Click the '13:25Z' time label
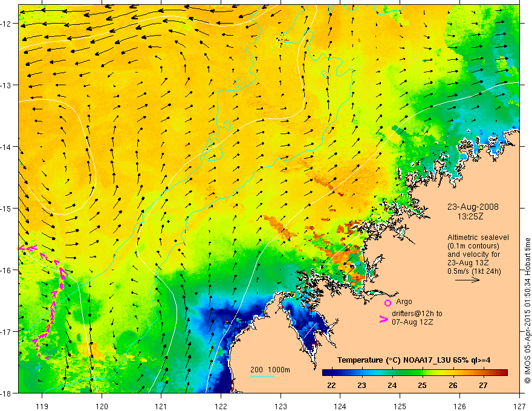The image size is (532, 411). [470, 216]
